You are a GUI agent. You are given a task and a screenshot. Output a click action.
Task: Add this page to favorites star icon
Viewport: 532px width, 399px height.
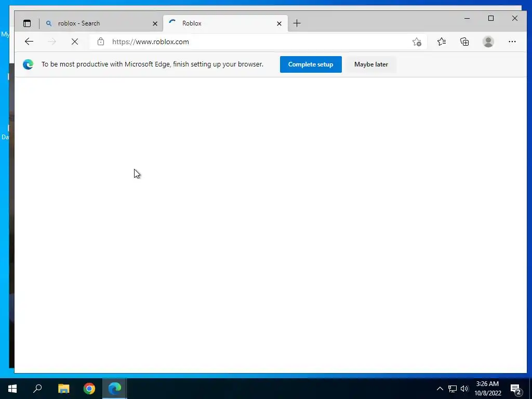[x=417, y=42]
